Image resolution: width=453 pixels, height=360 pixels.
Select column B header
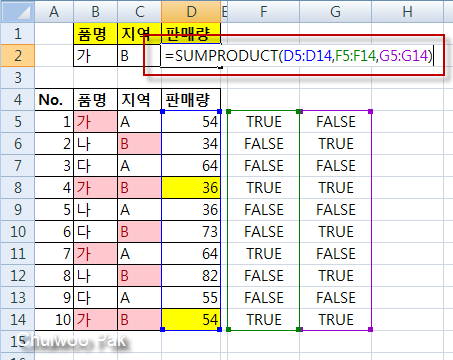(x=95, y=12)
